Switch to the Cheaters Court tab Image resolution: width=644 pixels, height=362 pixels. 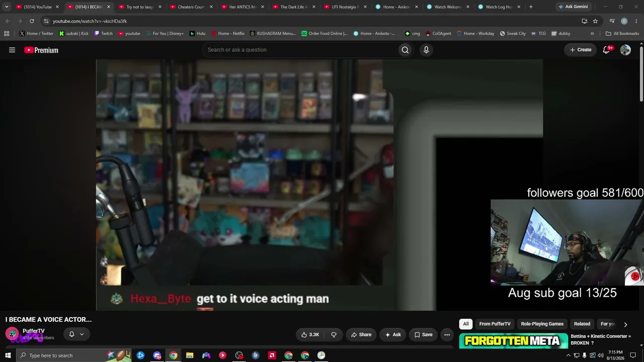click(192, 7)
